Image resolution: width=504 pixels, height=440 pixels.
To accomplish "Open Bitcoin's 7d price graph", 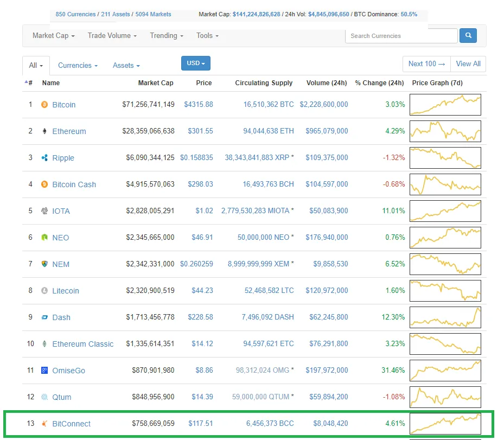I will click(445, 105).
